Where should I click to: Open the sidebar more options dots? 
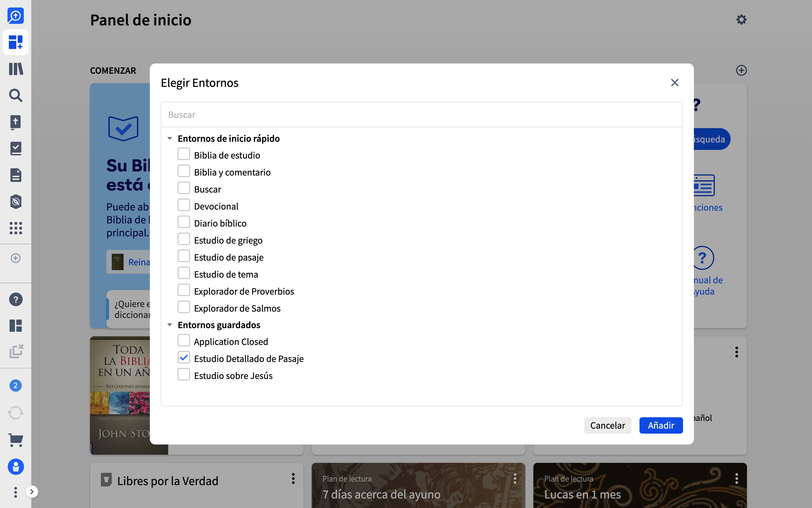pyautogui.click(x=15, y=492)
